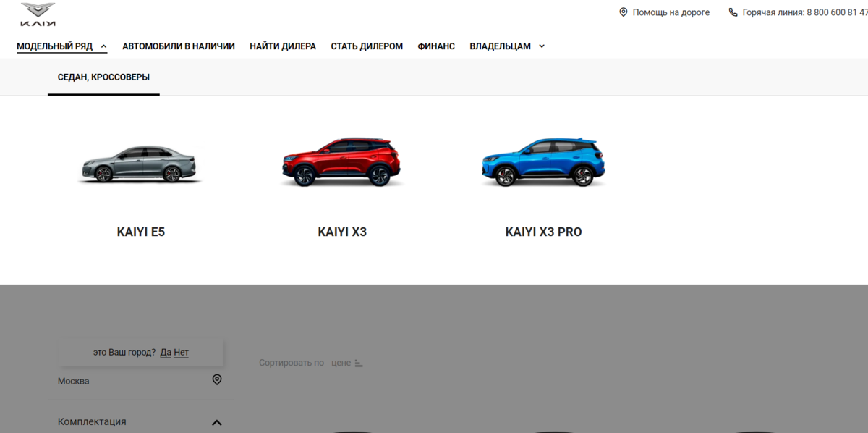Viewport: 868px width, 433px height.
Task: Collapse the Модельный ряд menu chevron
Action: click(x=103, y=46)
